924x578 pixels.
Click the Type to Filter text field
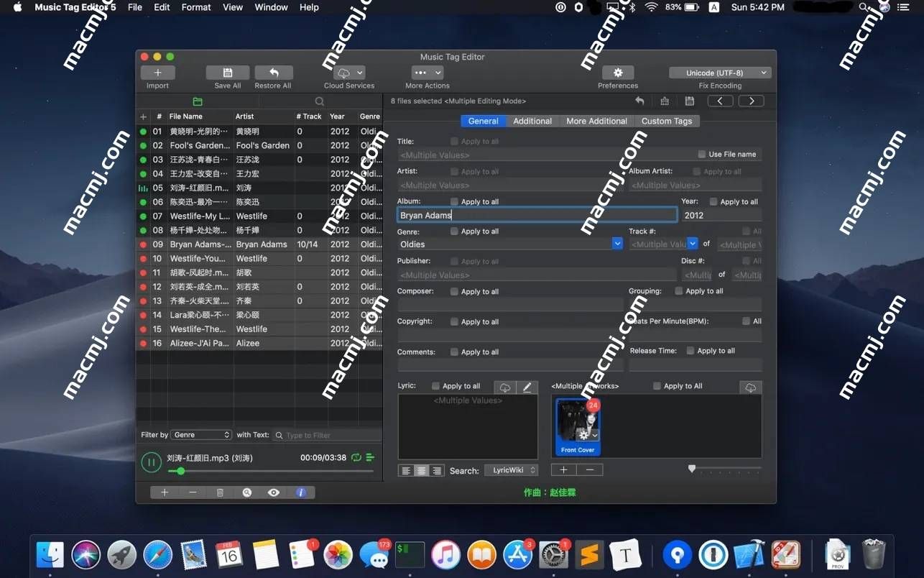pyautogui.click(x=327, y=435)
